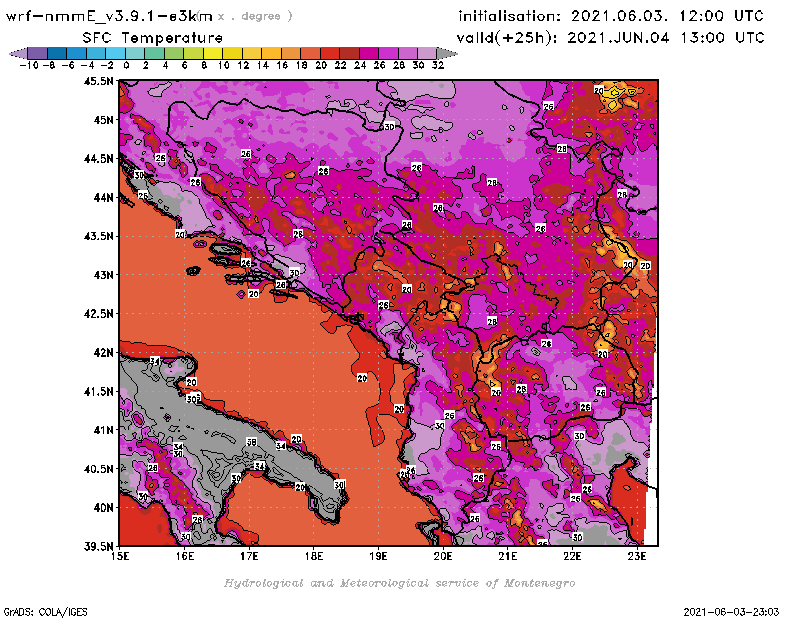Pick the orchid legend swatch between 28 and 30
Image resolution: width=800 pixels, height=618 pixels.
click(407, 53)
